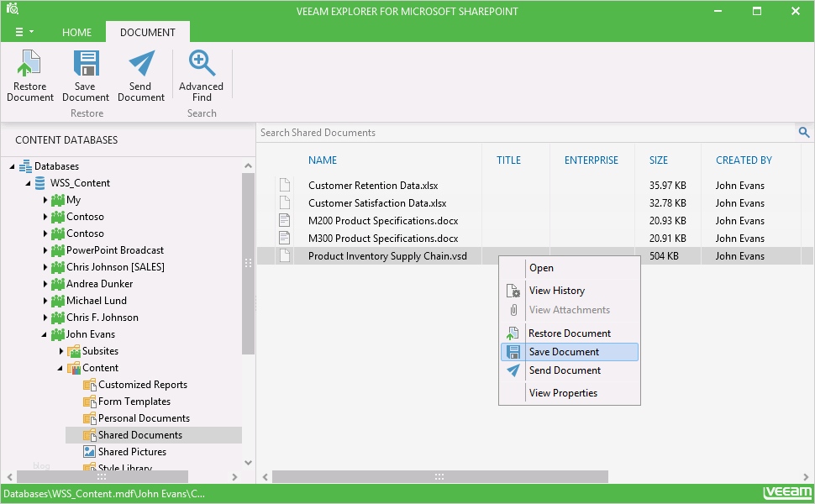Image resolution: width=815 pixels, height=504 pixels.
Task: Sort by the ENTERPRISE column header
Action: pos(592,160)
